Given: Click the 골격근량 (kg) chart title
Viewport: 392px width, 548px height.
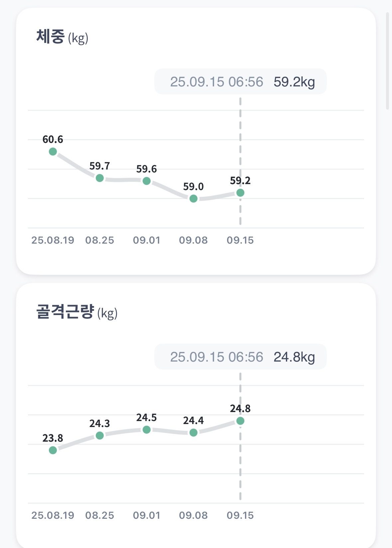Looking at the screenshot, I should click(77, 312).
